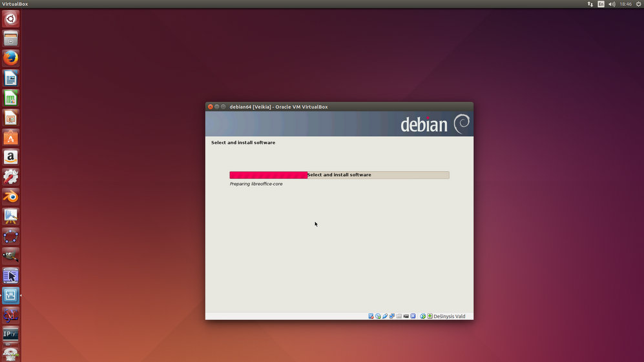Open the Ubuntu Dash search button

coord(10,19)
